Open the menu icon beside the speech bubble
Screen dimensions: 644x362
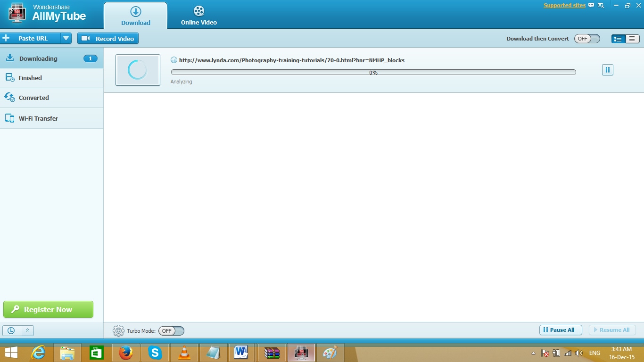[601, 6]
